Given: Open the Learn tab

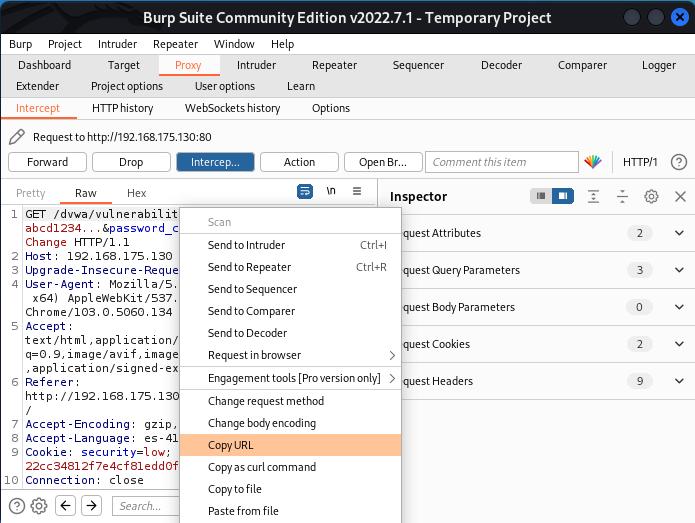Looking at the screenshot, I should (301, 86).
